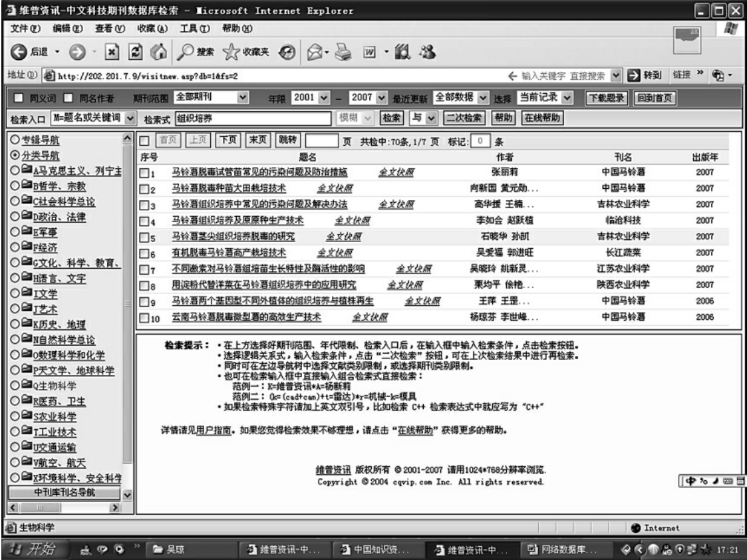Go to the Home page icon
The height and width of the screenshot is (560, 747).
coord(158,52)
